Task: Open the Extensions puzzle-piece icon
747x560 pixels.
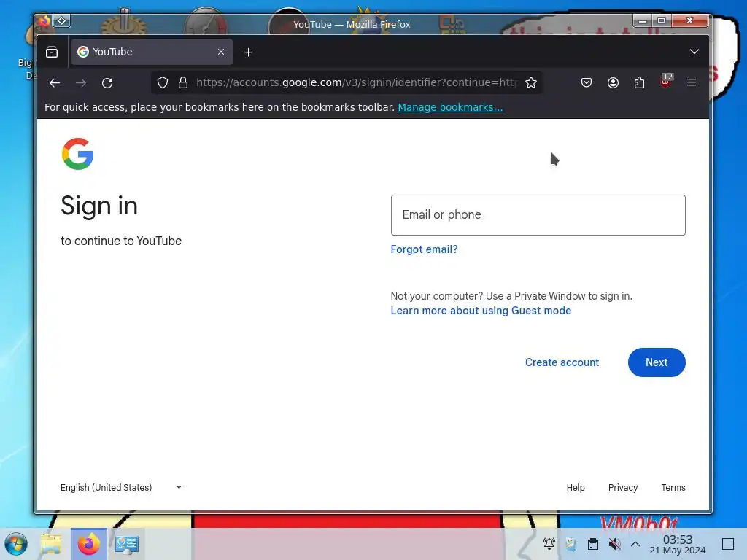Action: [x=639, y=83]
